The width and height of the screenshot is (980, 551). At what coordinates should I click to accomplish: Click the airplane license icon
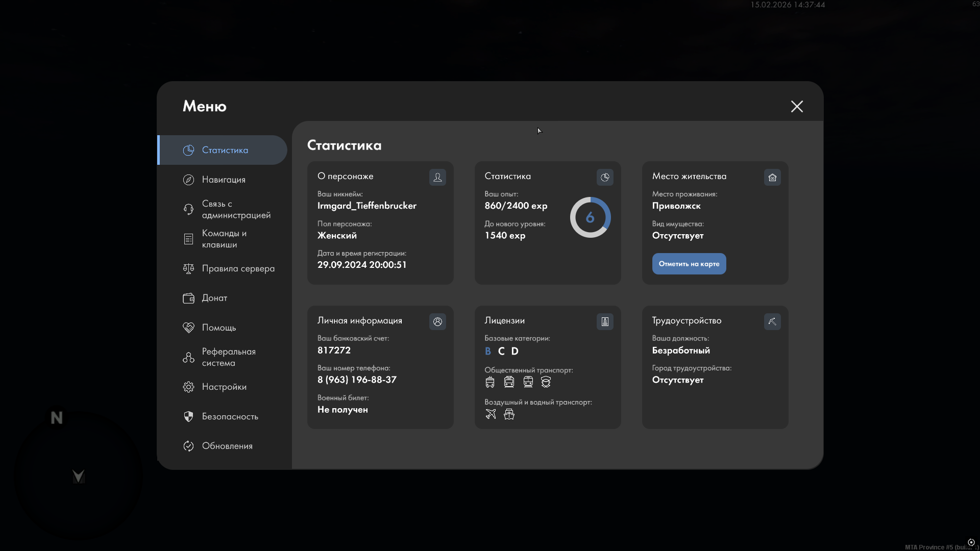click(x=491, y=414)
